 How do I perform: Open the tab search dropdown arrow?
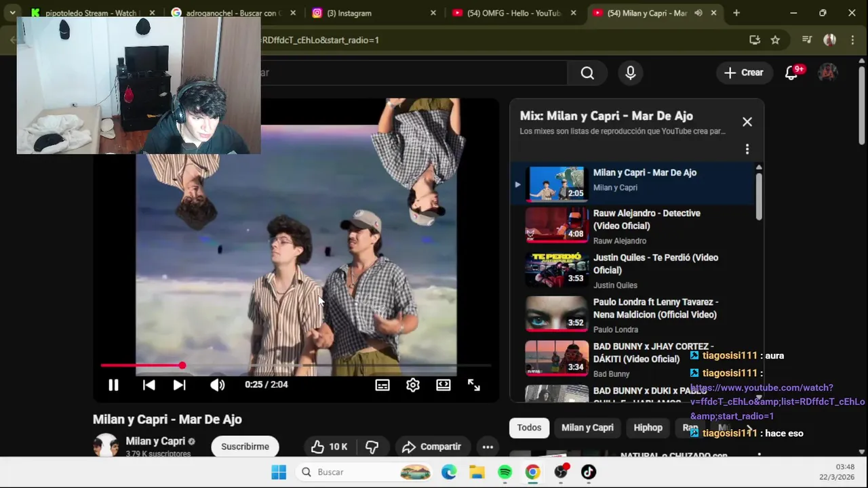pos(12,13)
